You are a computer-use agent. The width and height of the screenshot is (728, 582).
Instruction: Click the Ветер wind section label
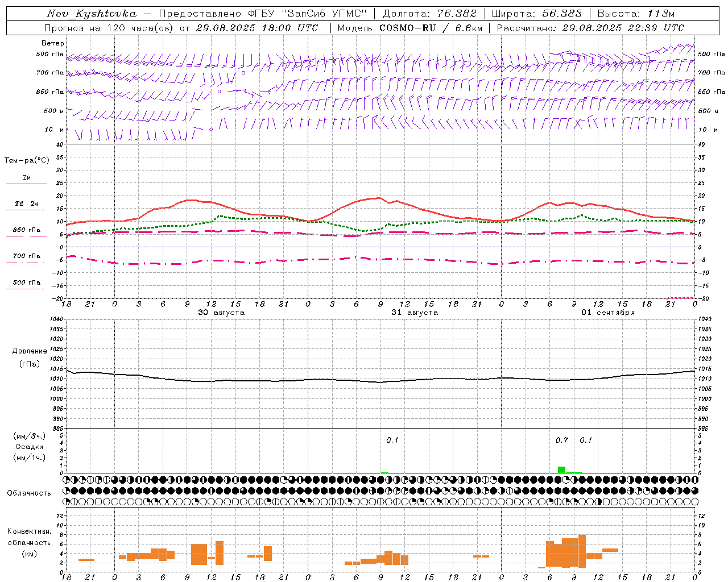click(x=52, y=43)
